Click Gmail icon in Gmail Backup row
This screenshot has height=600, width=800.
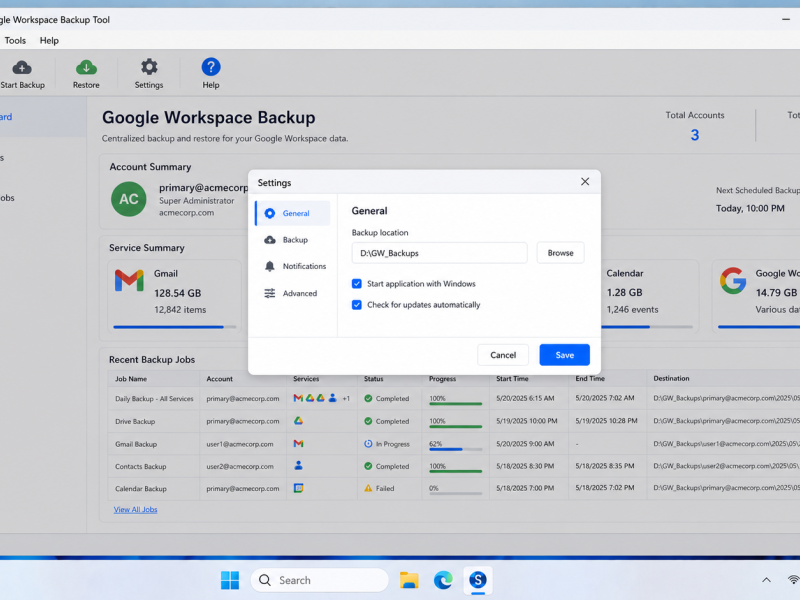[298, 444]
